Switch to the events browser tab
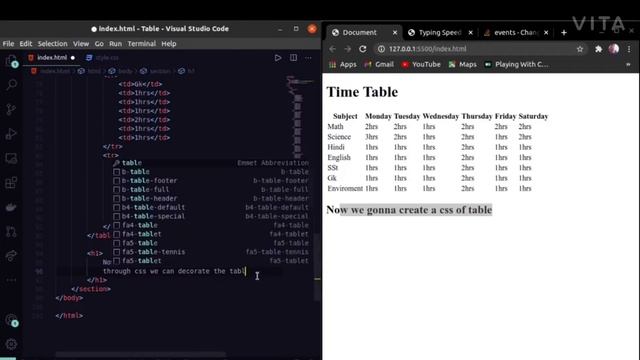 click(x=516, y=33)
